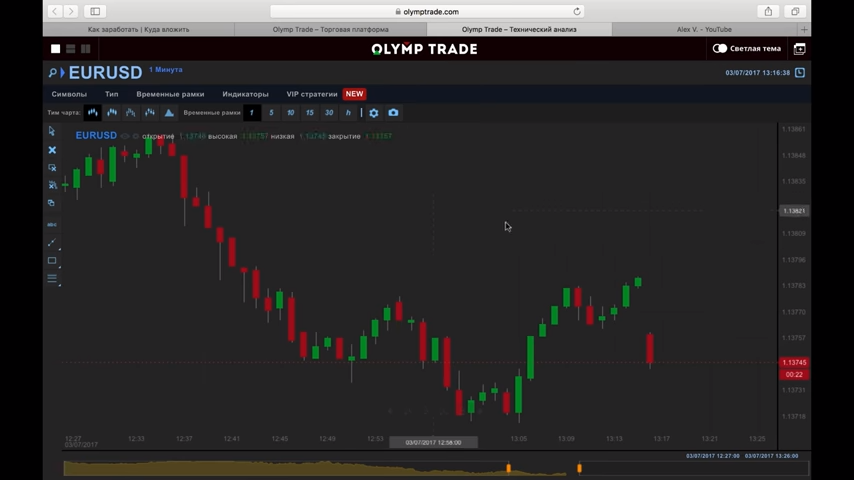This screenshot has width=854, height=480.
Task: Switch to vertical split chart layout
Action: coord(86,49)
